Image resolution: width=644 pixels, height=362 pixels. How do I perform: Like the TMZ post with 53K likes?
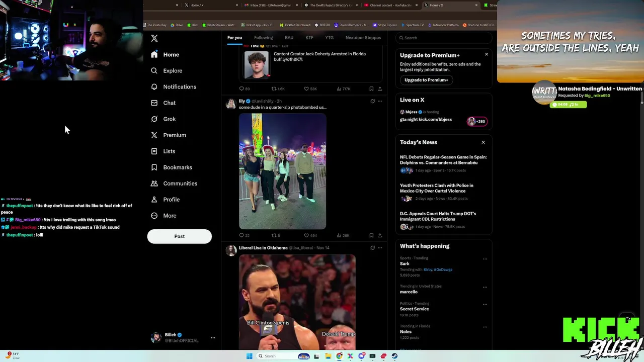(310, 89)
